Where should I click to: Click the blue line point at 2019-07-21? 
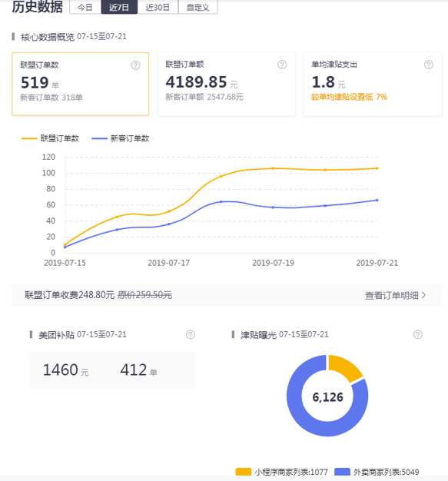pyautogui.click(x=377, y=201)
